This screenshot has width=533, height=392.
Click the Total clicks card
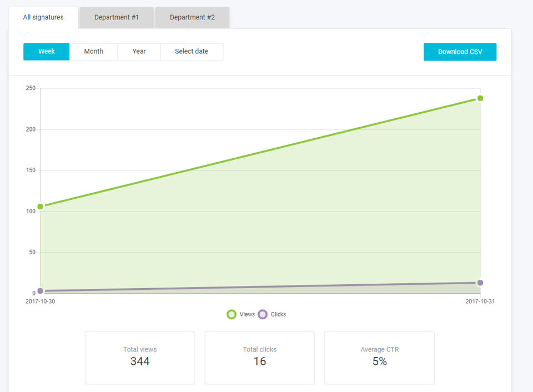260,358
